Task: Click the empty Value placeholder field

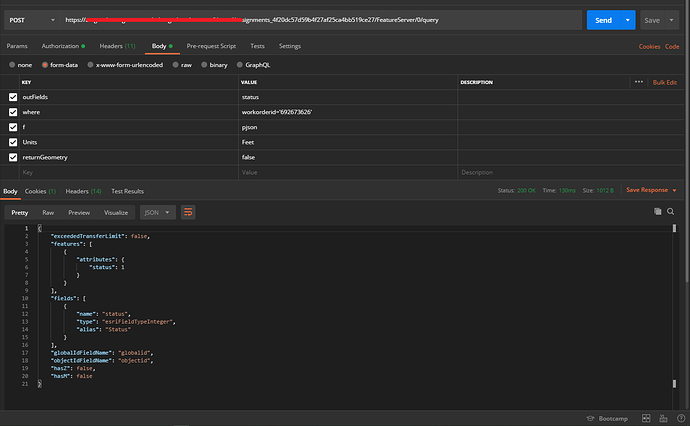Action: point(348,173)
